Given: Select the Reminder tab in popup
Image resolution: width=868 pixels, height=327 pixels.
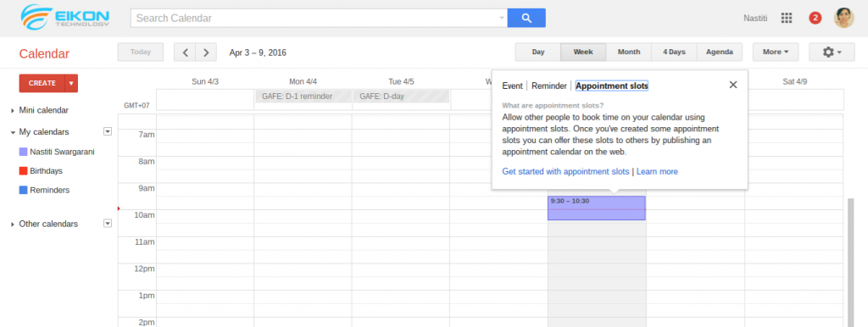Looking at the screenshot, I should click(x=549, y=86).
